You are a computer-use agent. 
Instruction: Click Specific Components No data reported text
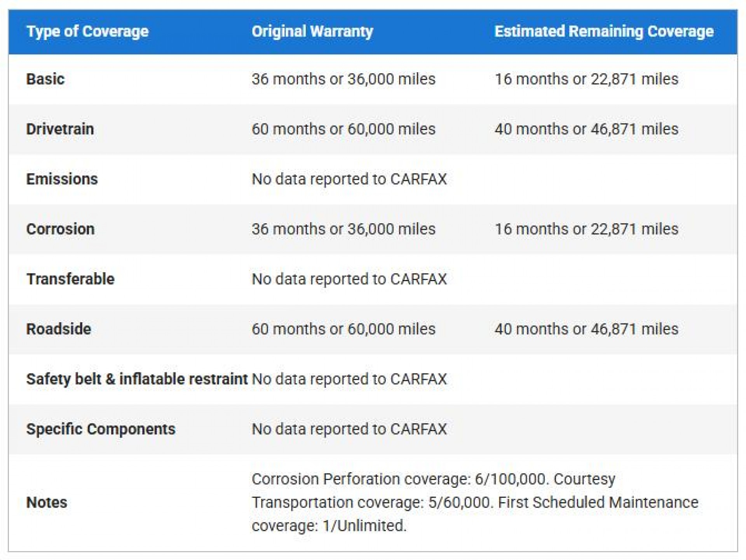349,429
